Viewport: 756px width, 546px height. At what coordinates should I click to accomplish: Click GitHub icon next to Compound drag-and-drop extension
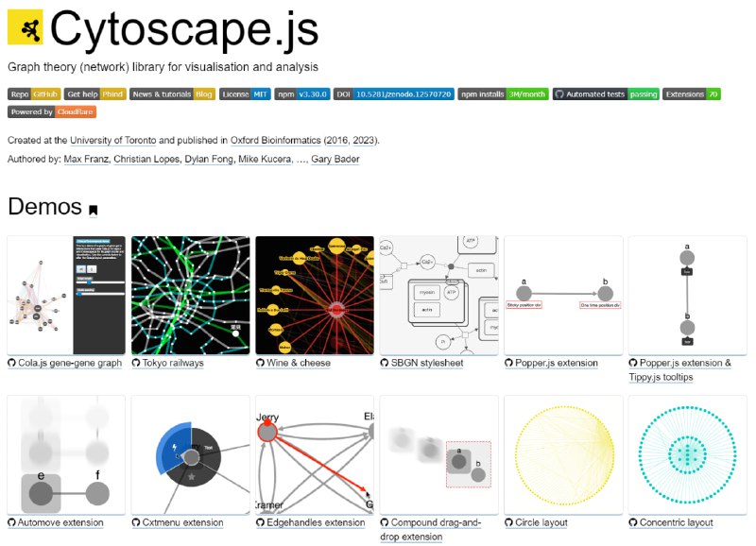[x=385, y=522]
